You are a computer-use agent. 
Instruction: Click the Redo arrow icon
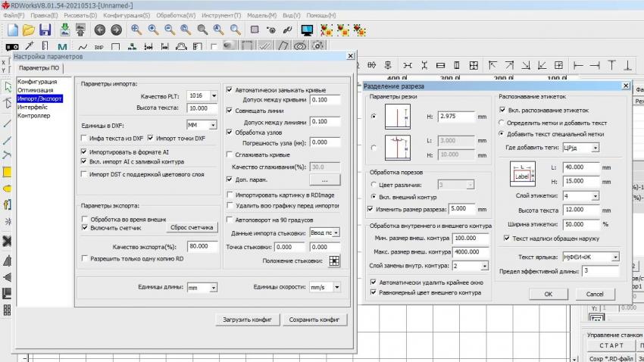pos(116,30)
